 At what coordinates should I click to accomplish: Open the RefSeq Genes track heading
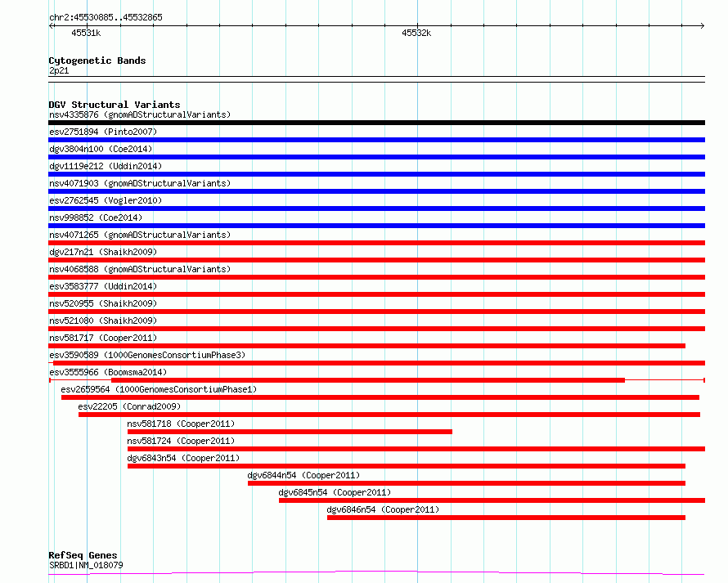coord(83,555)
